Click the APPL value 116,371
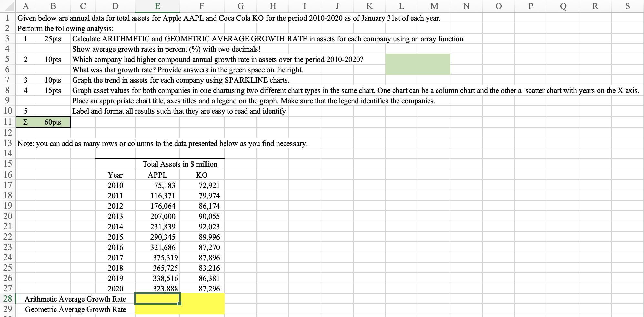Viewport: 644px width, 317px height. (x=157, y=195)
